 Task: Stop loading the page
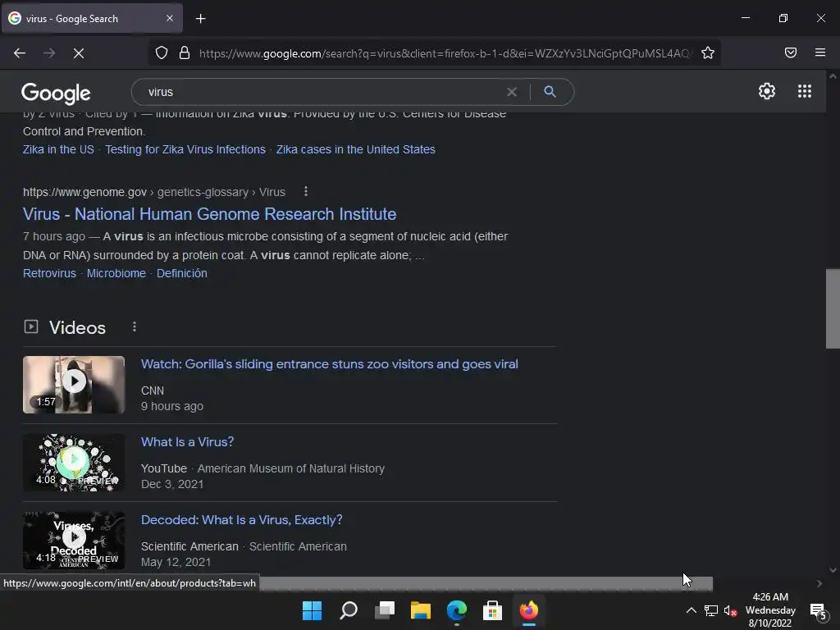click(79, 53)
